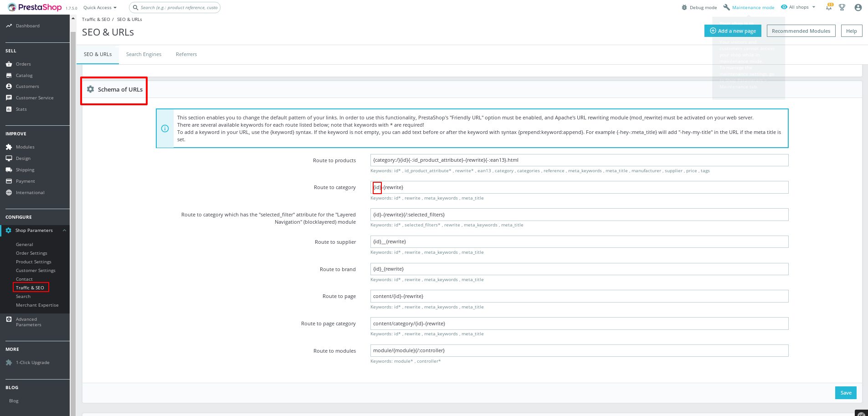This screenshot has width=868, height=416.
Task: Focus the Route to page field
Action: coord(579,296)
